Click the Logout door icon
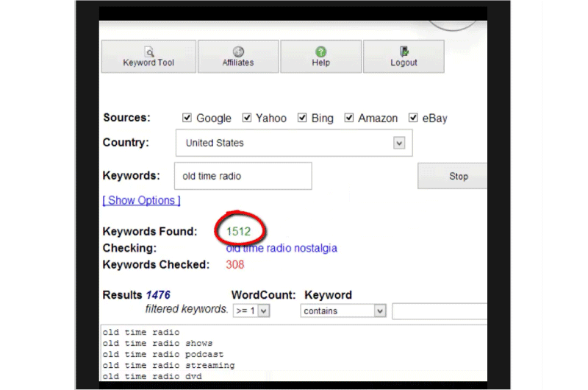 404,51
